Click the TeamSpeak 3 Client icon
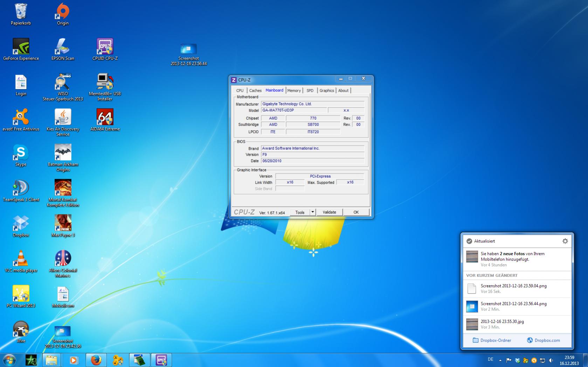 tap(21, 191)
